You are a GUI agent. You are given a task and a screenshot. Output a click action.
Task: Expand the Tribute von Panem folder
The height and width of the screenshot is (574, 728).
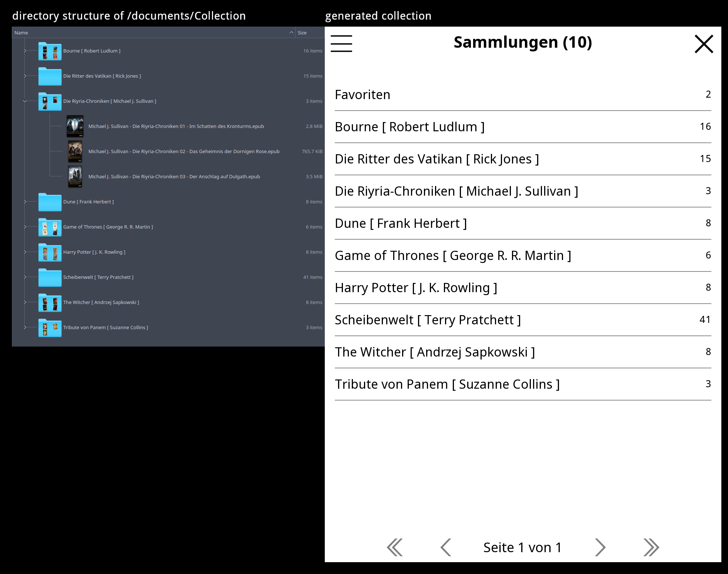(25, 327)
